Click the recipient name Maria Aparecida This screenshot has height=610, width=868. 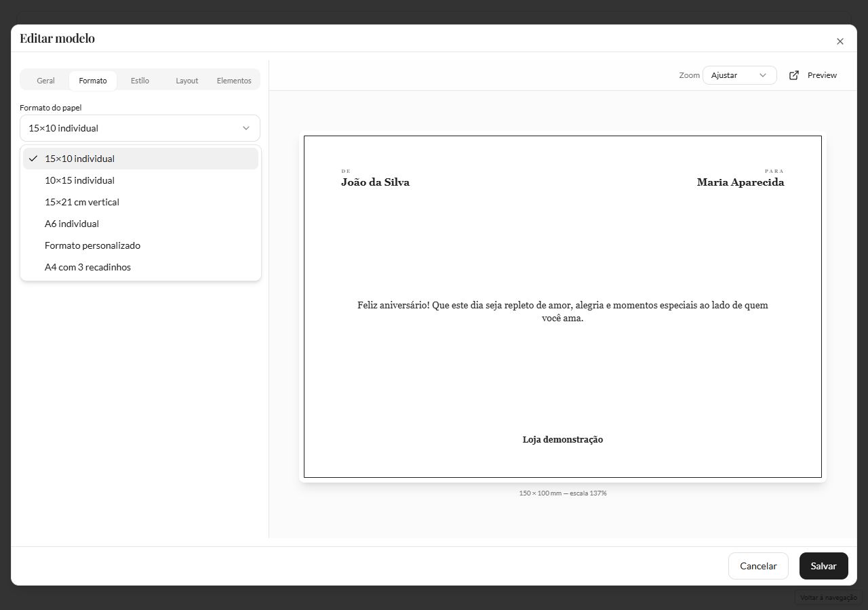pos(741,182)
